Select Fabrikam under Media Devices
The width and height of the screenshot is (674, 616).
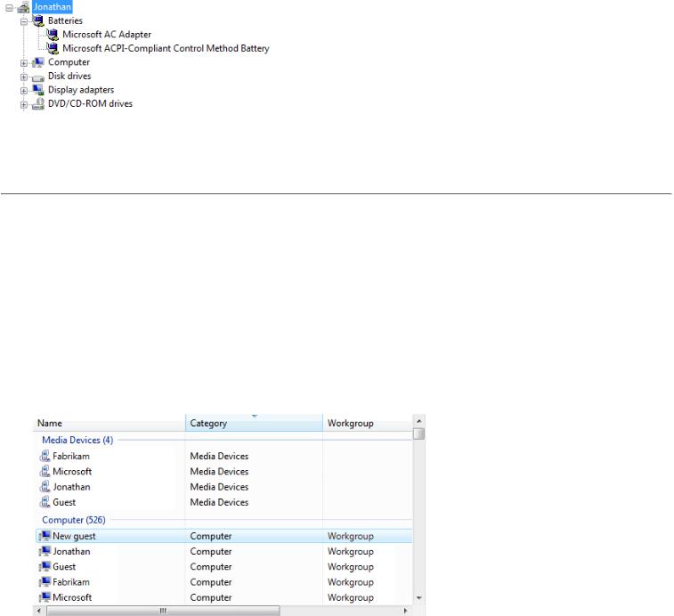(71, 456)
